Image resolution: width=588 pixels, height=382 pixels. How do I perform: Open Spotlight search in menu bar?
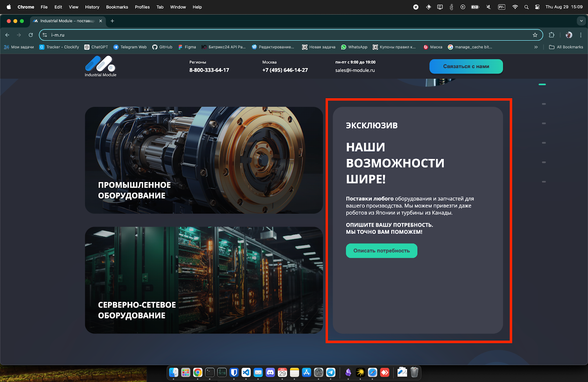click(526, 7)
